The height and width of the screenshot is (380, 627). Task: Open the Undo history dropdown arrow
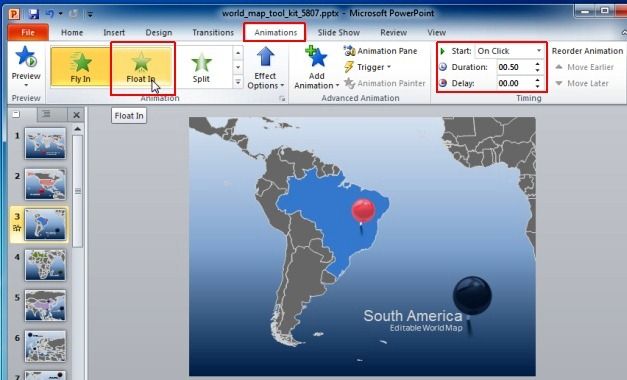60,14
